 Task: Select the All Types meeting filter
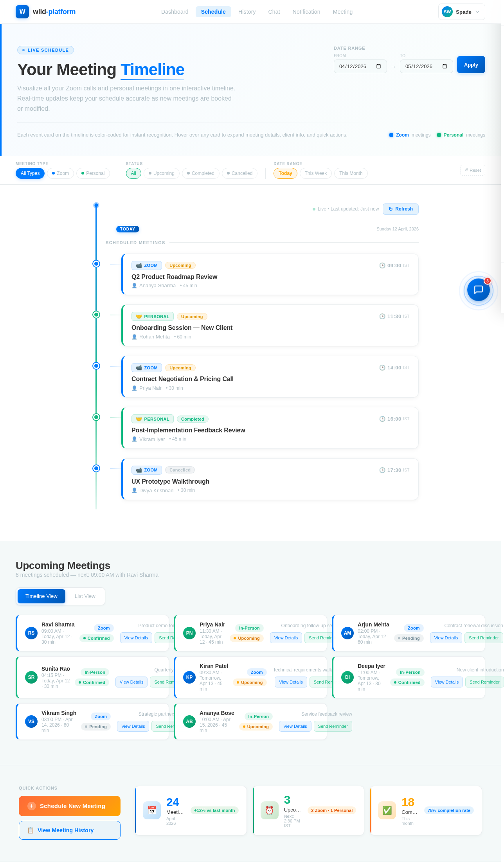[30, 173]
